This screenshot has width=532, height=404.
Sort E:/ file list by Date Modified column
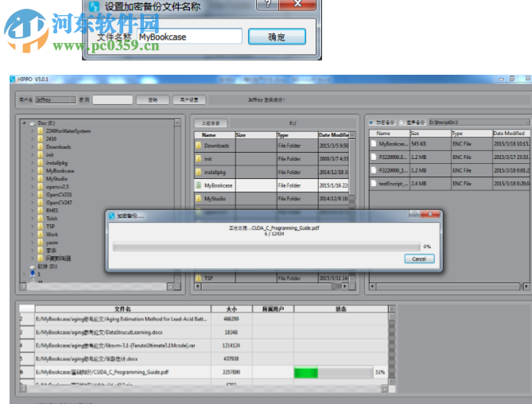tap(333, 135)
